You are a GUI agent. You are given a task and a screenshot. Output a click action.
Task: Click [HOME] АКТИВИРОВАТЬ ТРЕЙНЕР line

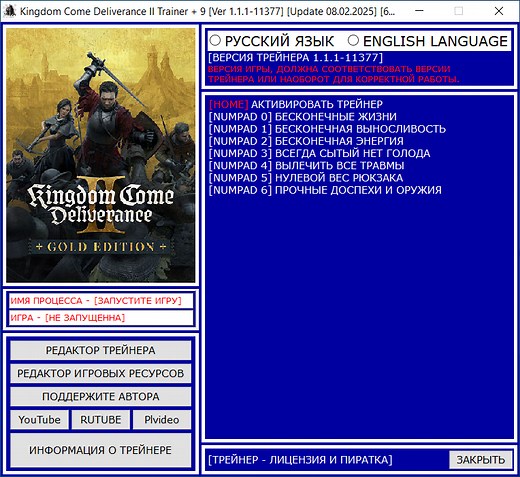(296, 104)
